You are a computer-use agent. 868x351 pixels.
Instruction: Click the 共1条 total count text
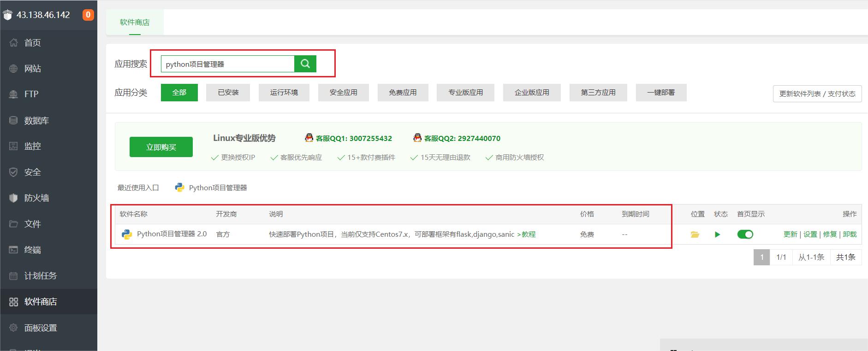(x=846, y=257)
